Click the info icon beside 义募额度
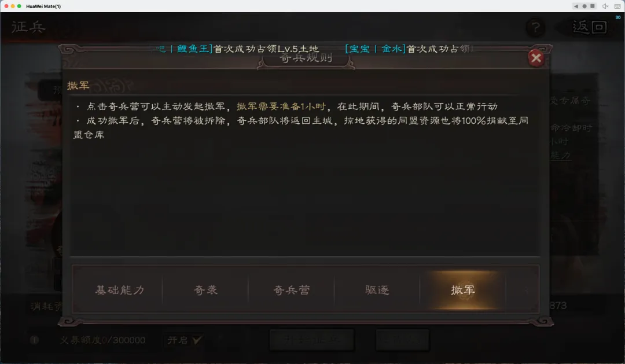 point(34,340)
